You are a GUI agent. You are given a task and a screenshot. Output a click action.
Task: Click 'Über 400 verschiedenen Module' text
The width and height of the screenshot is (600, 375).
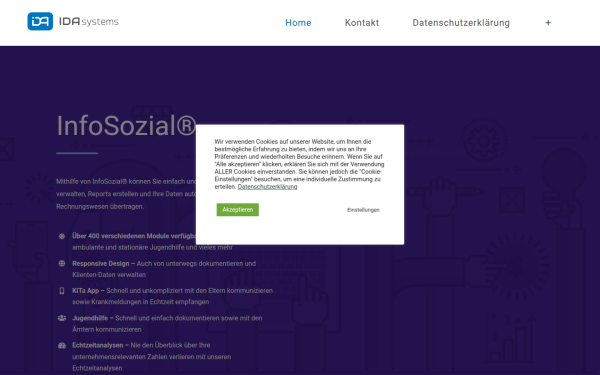(134, 236)
